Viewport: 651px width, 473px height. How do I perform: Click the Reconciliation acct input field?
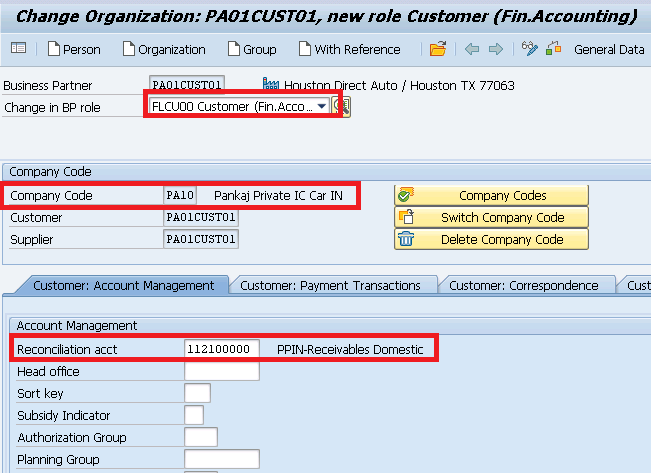coord(222,349)
